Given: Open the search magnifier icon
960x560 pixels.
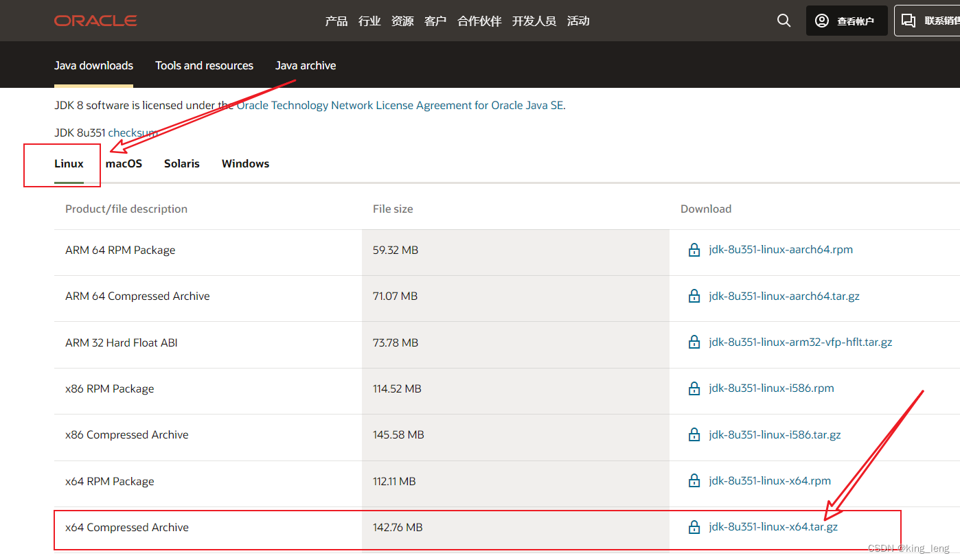Looking at the screenshot, I should [x=784, y=21].
